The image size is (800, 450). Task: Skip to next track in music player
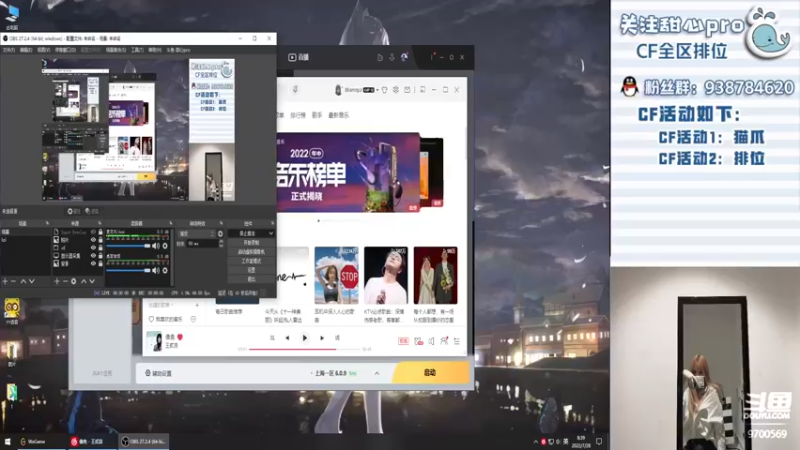point(322,338)
